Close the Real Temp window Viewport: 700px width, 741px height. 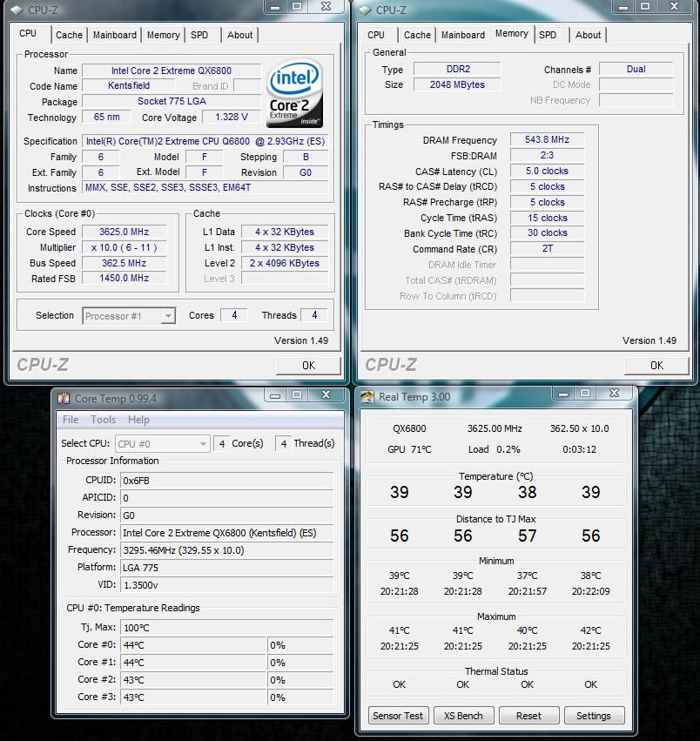point(614,394)
